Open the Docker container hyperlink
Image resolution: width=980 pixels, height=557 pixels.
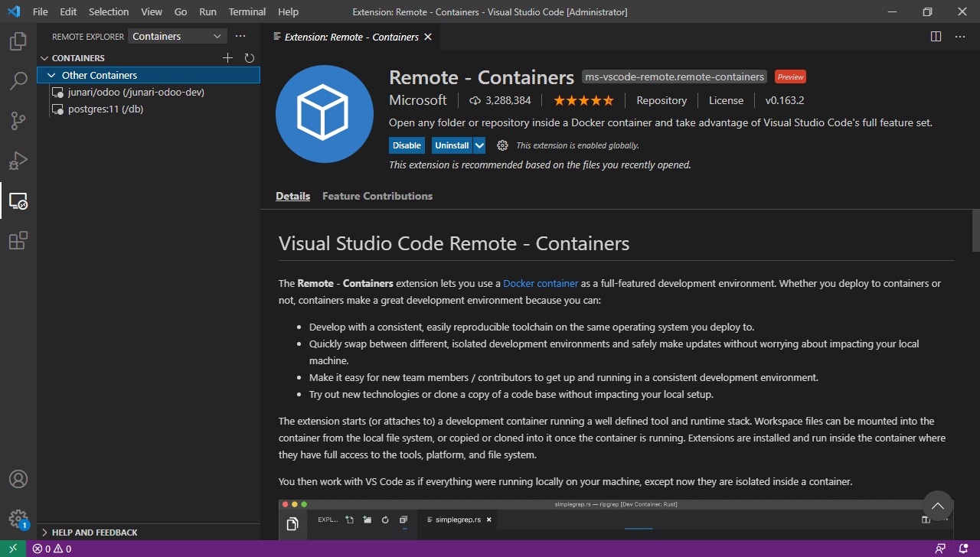tap(541, 283)
